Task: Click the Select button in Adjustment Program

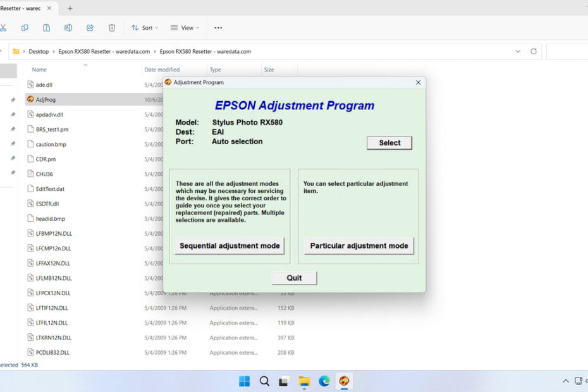Action: (389, 143)
